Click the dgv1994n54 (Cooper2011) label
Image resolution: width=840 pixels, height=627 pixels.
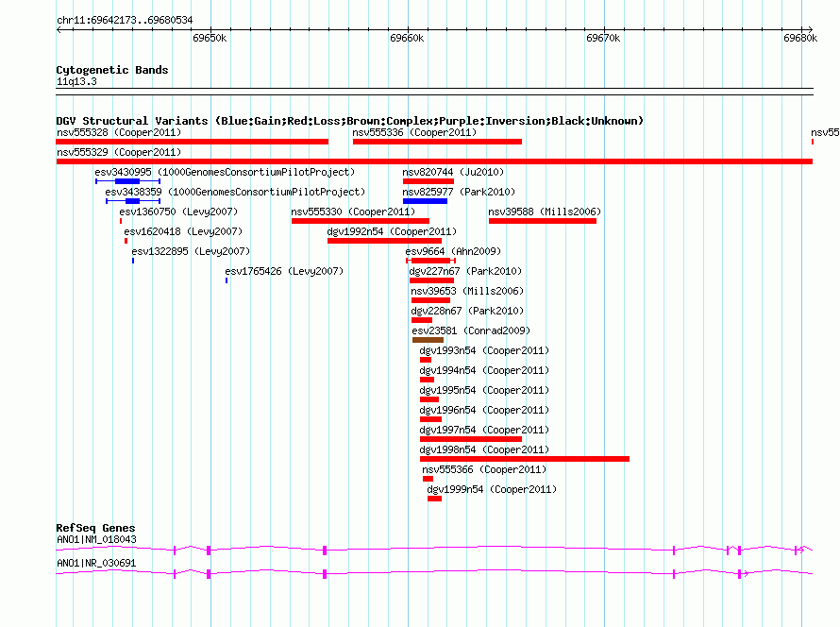click(x=484, y=370)
